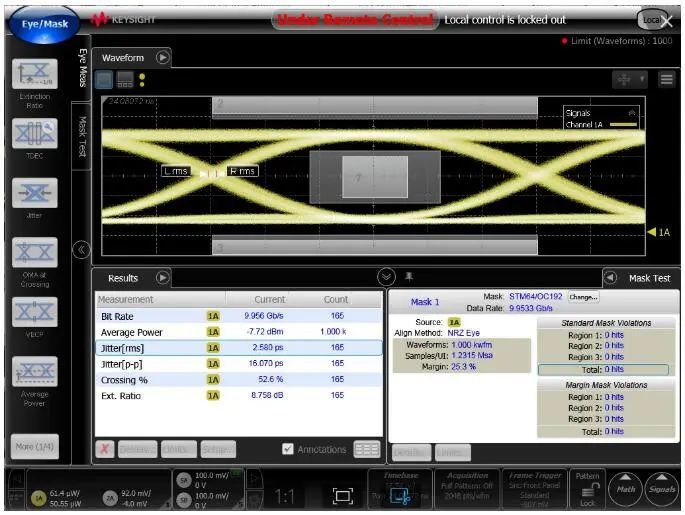Click the yellow dots indicator in waveform toolbar
685x515 pixels.
(x=142, y=80)
